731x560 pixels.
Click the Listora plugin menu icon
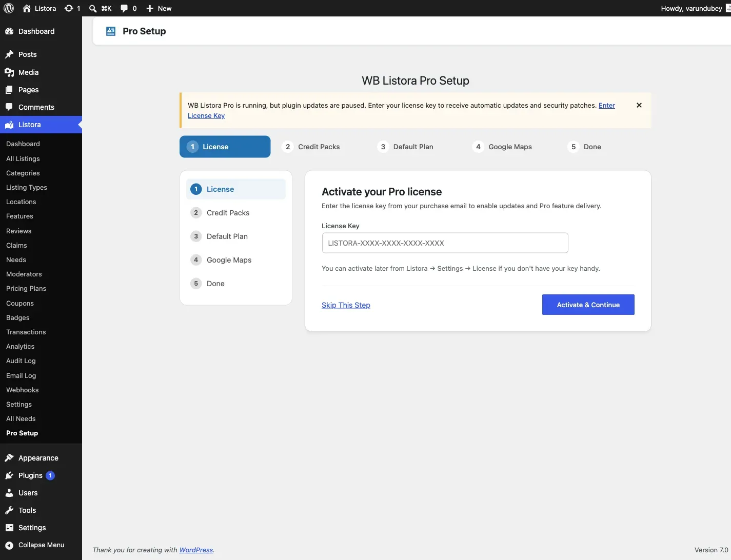[x=9, y=125]
